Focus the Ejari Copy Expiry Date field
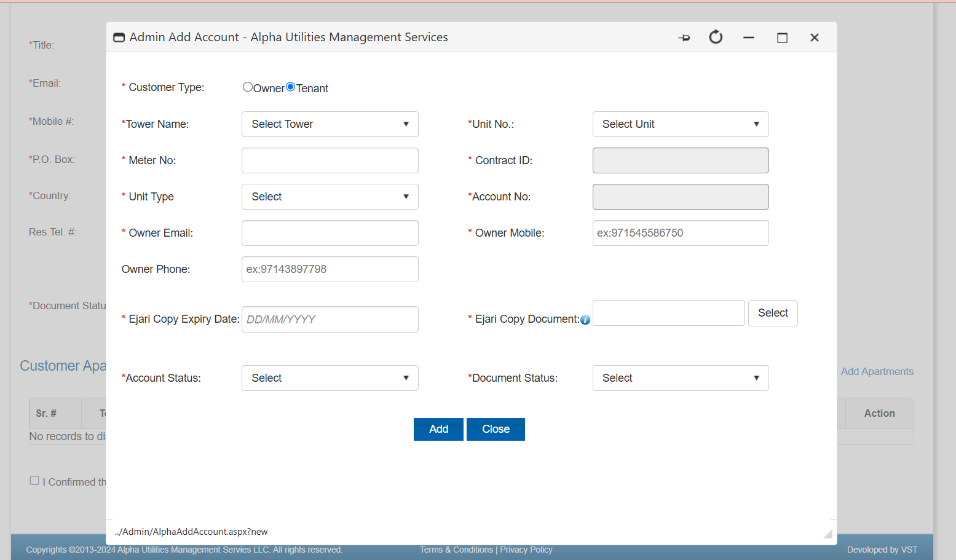 (330, 320)
